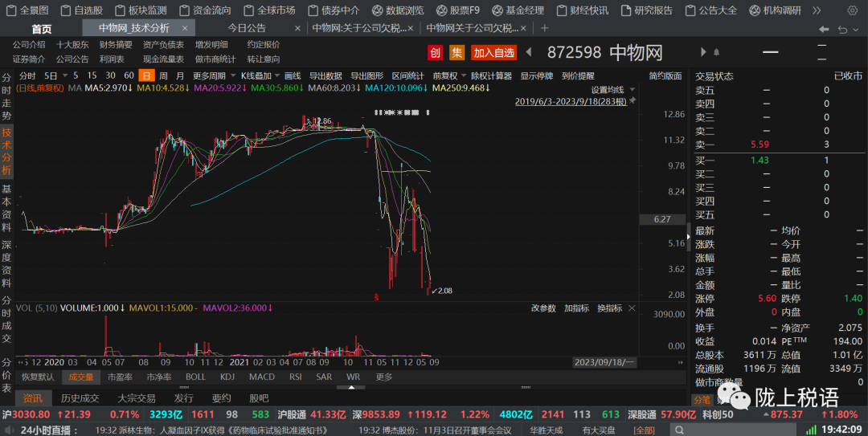Screen dimensions: 868x436
Task: Show more toolbar items chevron
Action: pos(817,10)
